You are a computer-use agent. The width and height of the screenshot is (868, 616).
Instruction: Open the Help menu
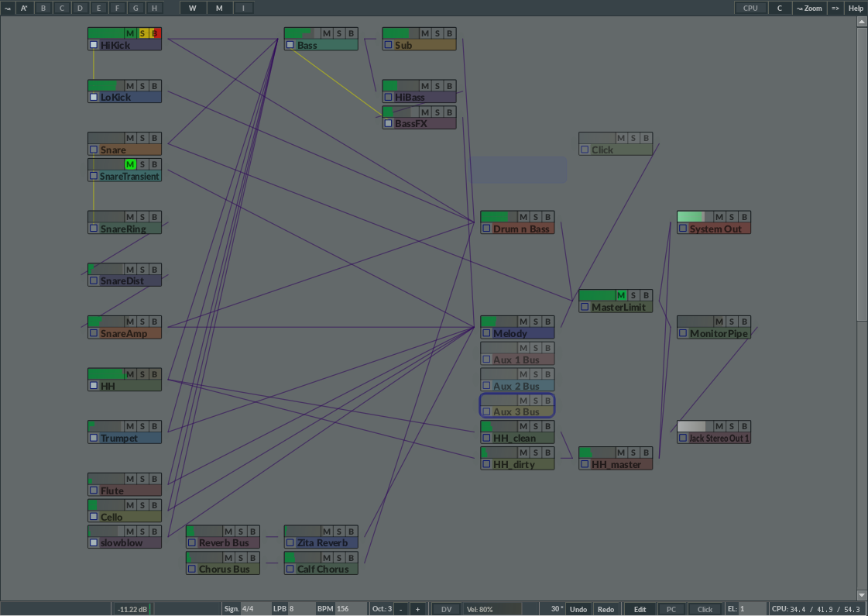point(855,8)
